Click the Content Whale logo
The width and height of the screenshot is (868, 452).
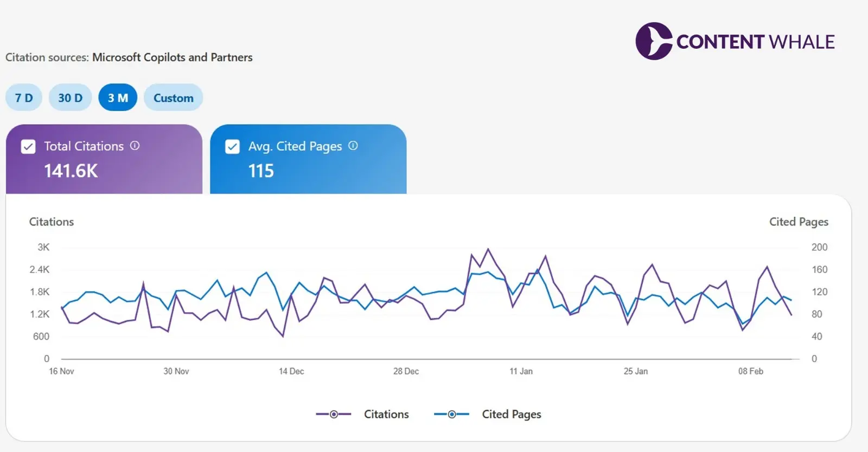(x=735, y=40)
